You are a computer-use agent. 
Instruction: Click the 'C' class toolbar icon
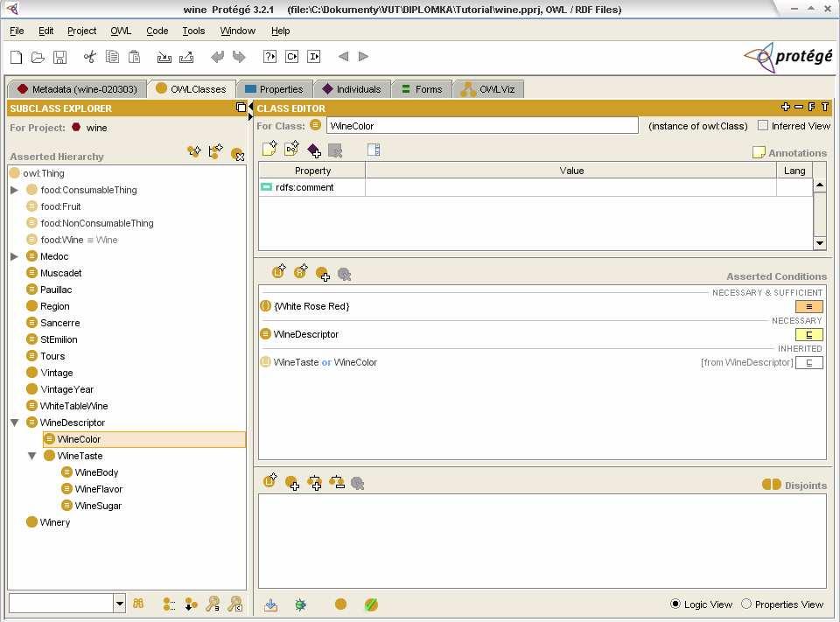point(291,56)
